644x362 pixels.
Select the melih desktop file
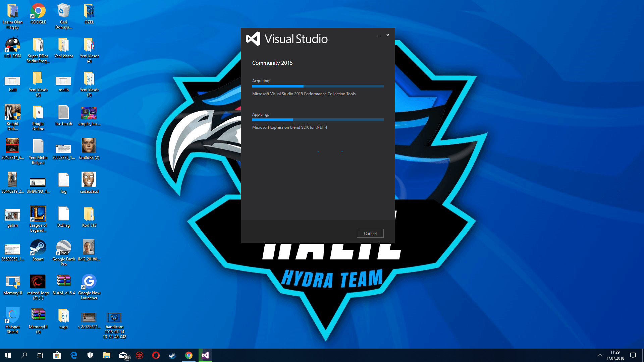[63, 84]
